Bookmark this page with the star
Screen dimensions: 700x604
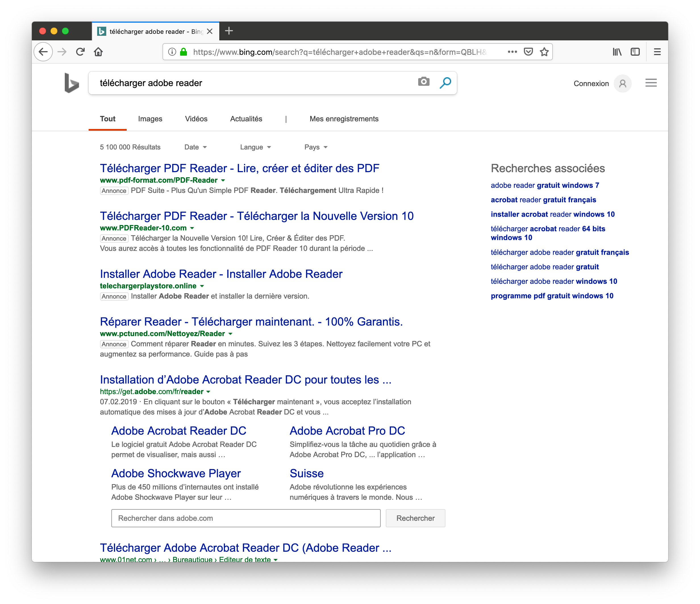544,52
